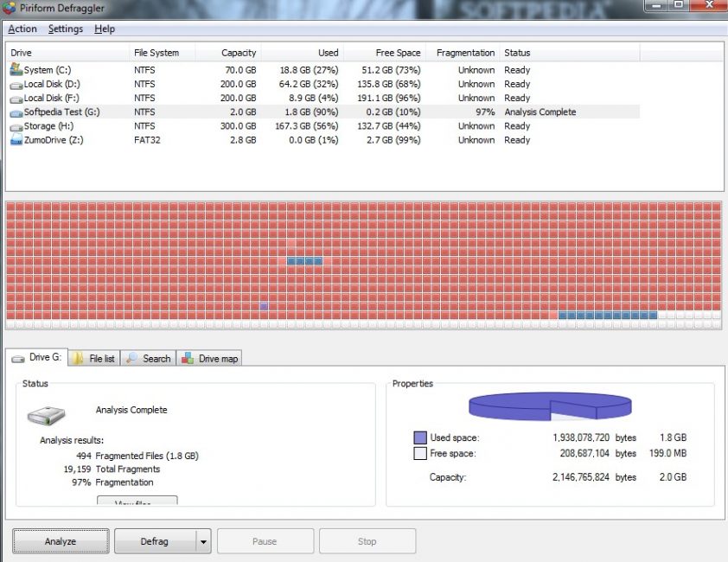Sort by the Capacity column header

(x=228, y=53)
